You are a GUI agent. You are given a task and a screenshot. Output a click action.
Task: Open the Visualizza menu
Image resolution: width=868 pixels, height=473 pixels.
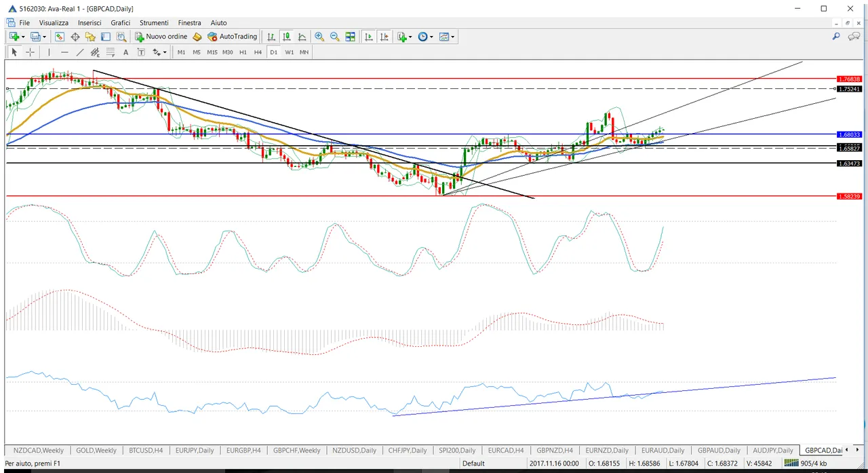coord(54,22)
